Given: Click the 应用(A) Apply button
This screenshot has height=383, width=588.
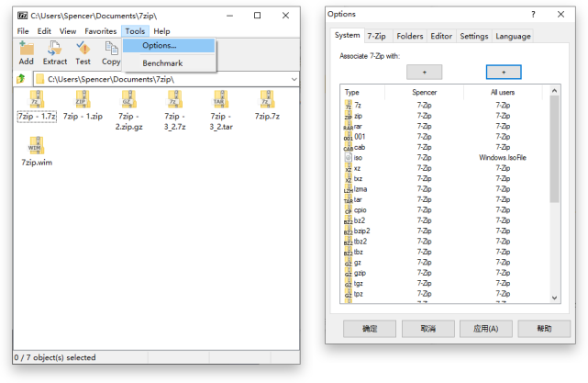Looking at the screenshot, I should [486, 329].
